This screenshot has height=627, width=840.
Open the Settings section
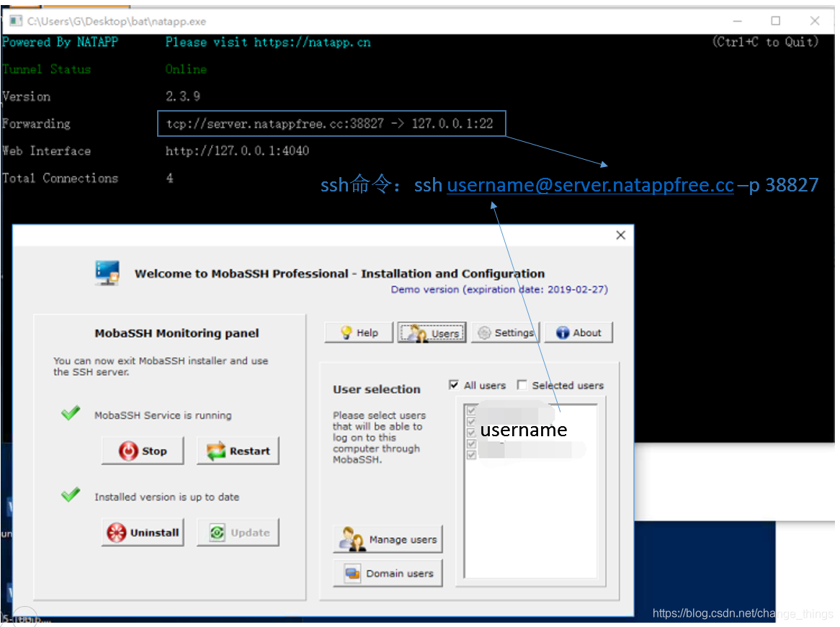506,333
